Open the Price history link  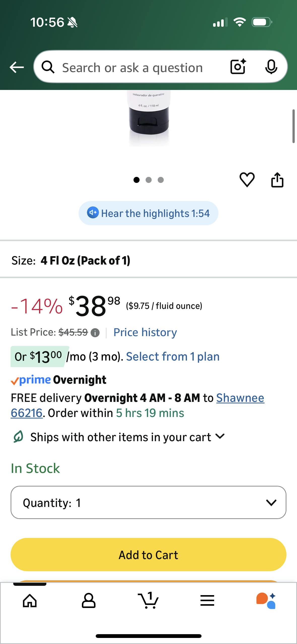coord(145,332)
